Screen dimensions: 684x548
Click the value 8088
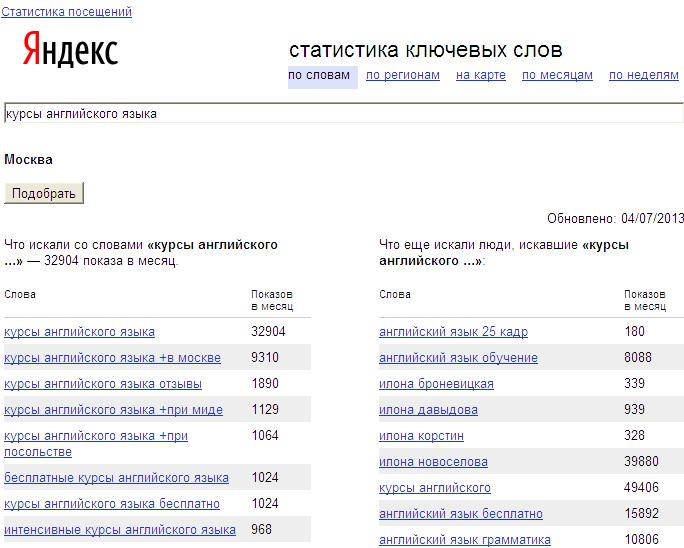pos(638,358)
